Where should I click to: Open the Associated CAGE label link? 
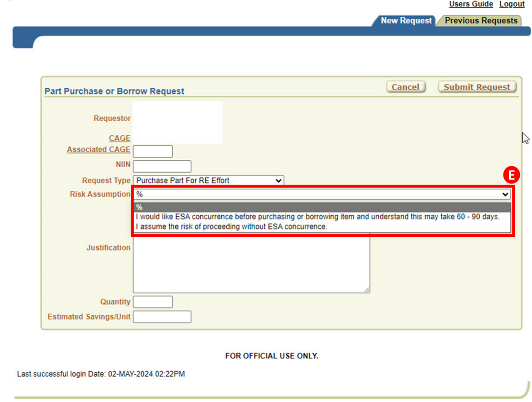99,150
